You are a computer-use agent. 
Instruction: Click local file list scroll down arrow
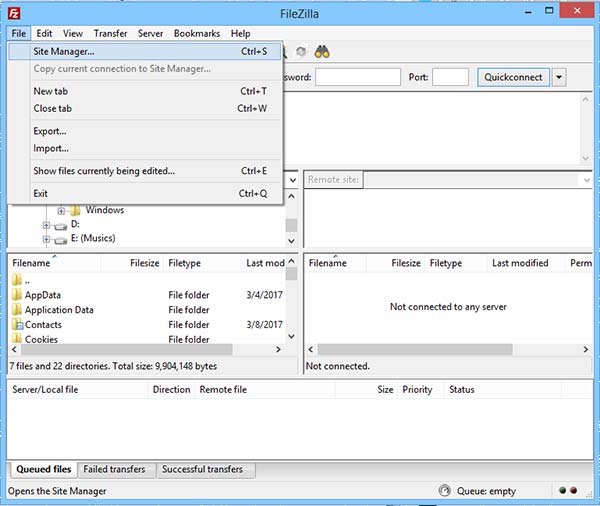point(292,336)
